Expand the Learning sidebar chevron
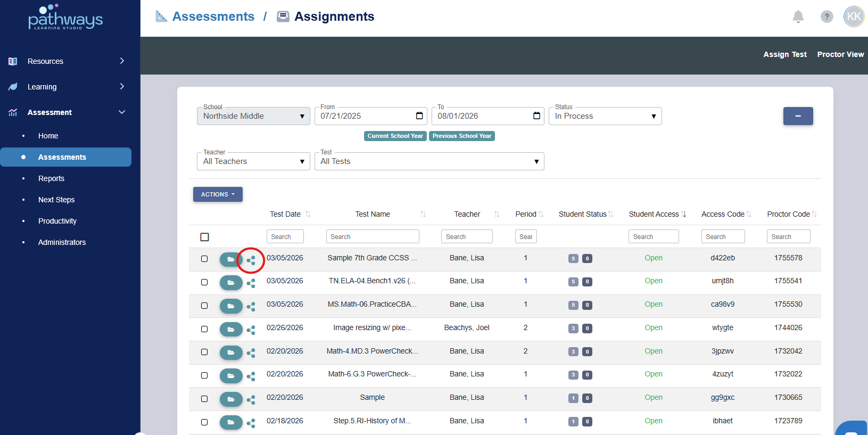Image resolution: width=868 pixels, height=435 pixels. [122, 86]
